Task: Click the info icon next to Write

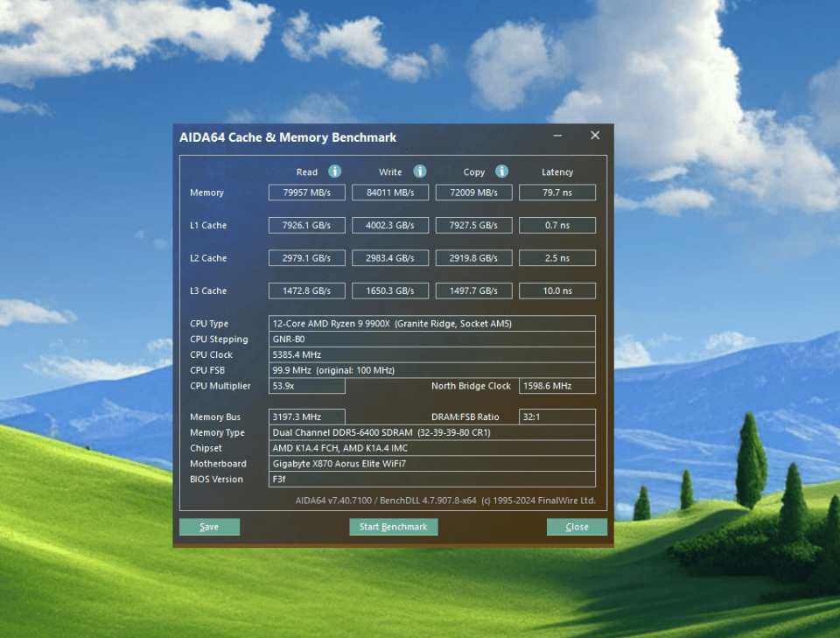Action: pyautogui.click(x=420, y=172)
